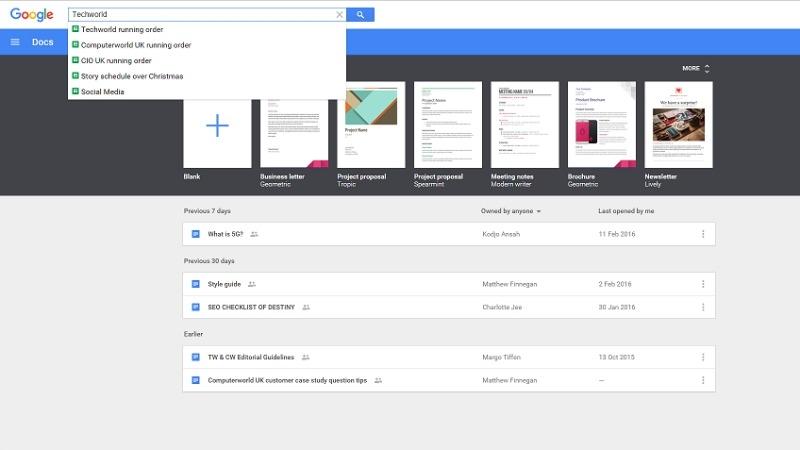This screenshot has height=450, width=800.
Task: Select Techworld running order suggestion
Action: [x=207, y=29]
